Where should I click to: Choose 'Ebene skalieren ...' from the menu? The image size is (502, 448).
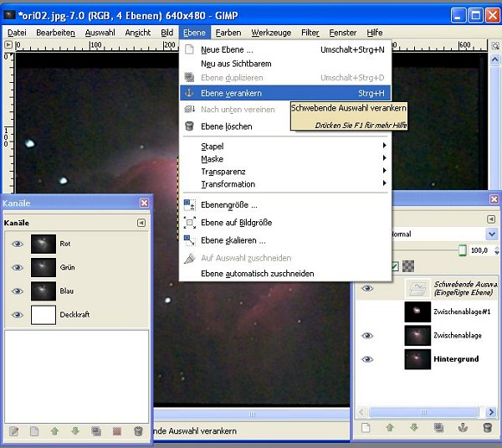coord(233,240)
